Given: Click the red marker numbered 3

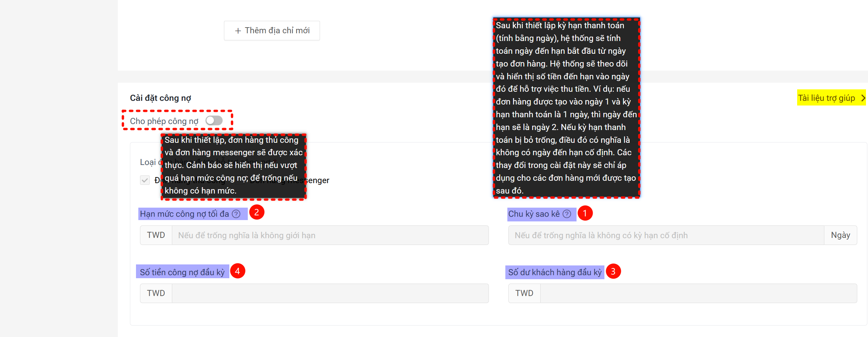Looking at the screenshot, I should click(x=613, y=271).
